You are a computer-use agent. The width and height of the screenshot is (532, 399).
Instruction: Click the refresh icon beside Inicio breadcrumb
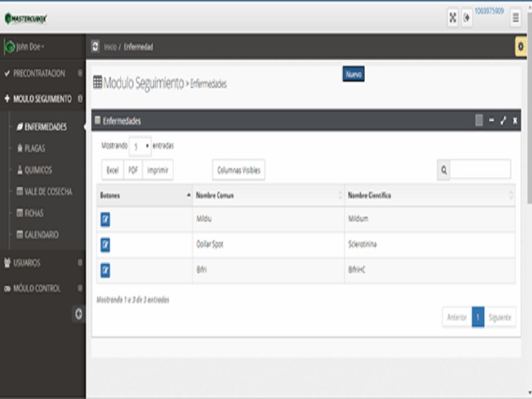(x=96, y=47)
